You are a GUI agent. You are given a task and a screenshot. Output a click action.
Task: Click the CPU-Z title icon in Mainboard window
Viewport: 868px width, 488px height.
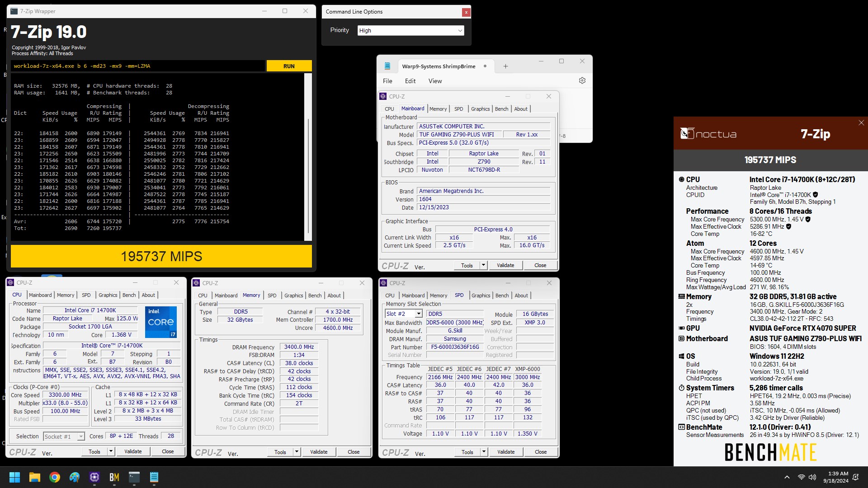(383, 96)
